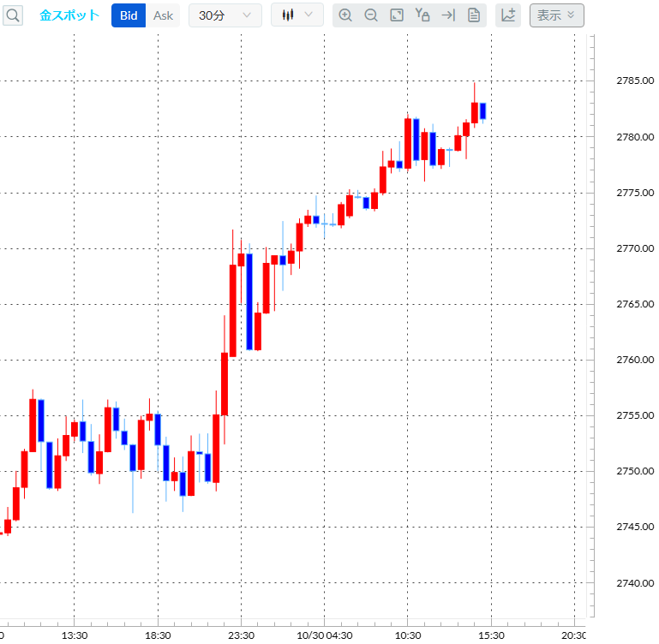659x644 pixels.
Task: Open the symbol search magnifier
Action: click(13, 15)
